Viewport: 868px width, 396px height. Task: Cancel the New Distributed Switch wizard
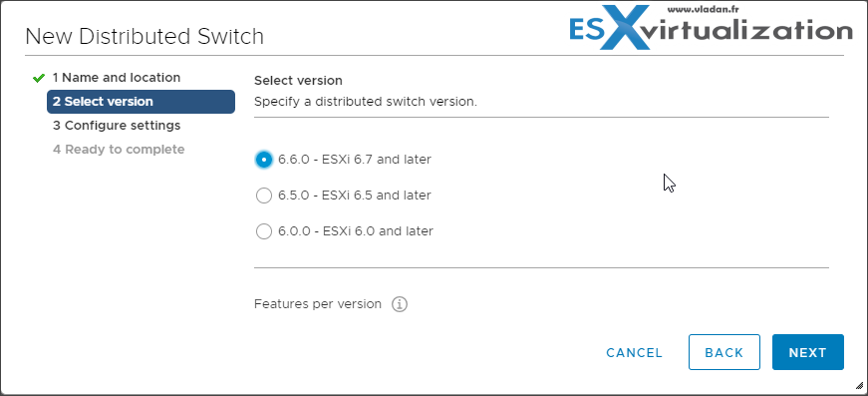[x=635, y=353]
